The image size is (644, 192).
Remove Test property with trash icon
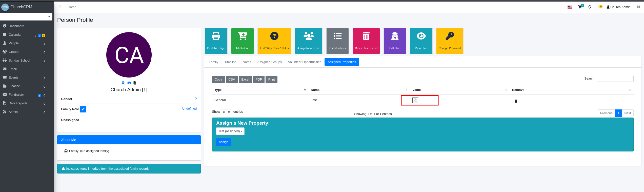(x=516, y=101)
